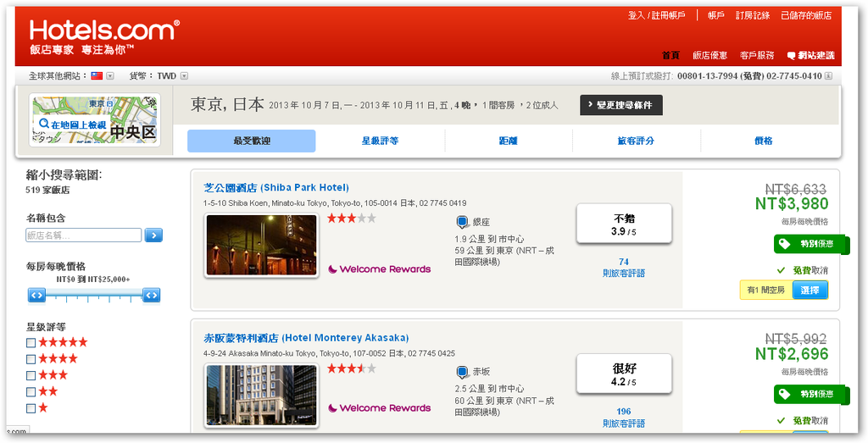Click 免費取消 checkmark for Shiba Park Hotel
The height and width of the screenshot is (443, 868).
(x=781, y=270)
